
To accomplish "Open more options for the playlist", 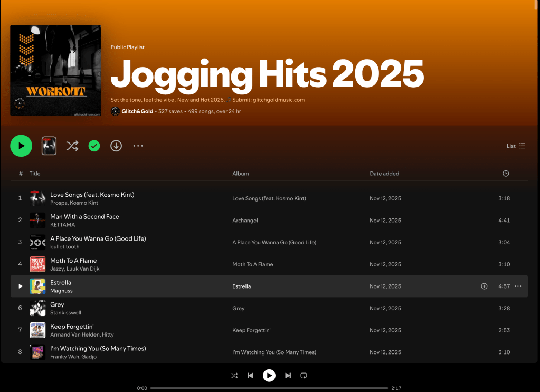I will coord(138,146).
